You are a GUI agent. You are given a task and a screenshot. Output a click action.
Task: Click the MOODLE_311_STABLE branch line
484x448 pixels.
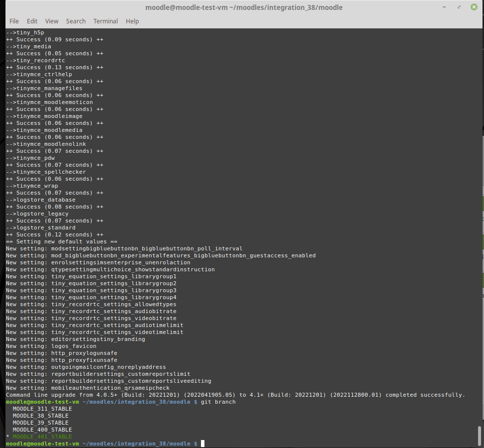(42, 409)
